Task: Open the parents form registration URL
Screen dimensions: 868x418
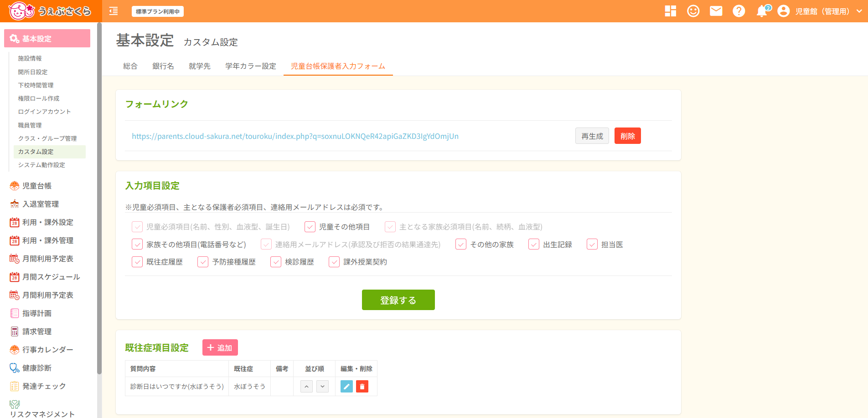Action: tap(295, 136)
